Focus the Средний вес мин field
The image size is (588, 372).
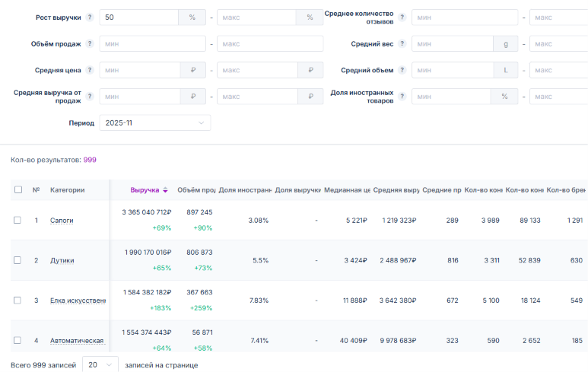pyautogui.click(x=453, y=43)
